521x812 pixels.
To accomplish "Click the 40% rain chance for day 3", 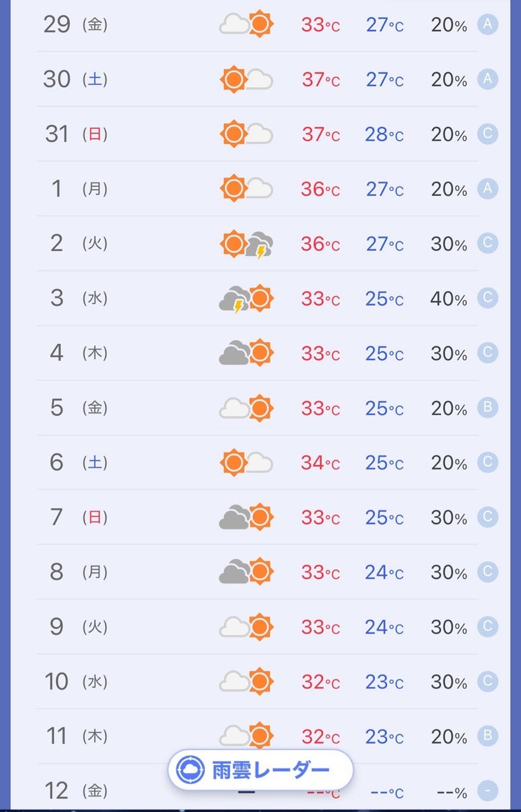I will (x=448, y=299).
